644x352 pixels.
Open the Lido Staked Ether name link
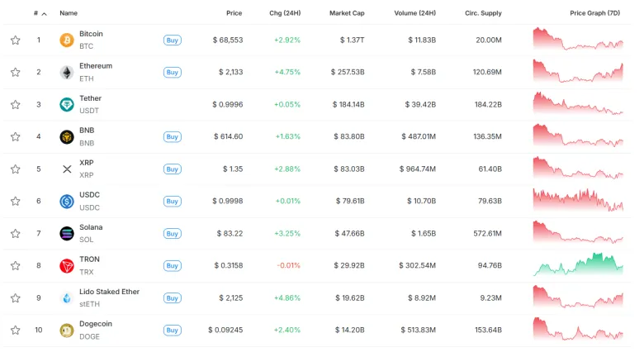click(x=109, y=292)
